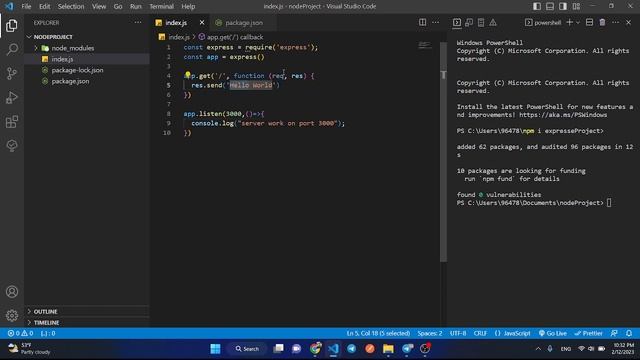
Task: Open the Edit menu
Action: tap(44, 6)
